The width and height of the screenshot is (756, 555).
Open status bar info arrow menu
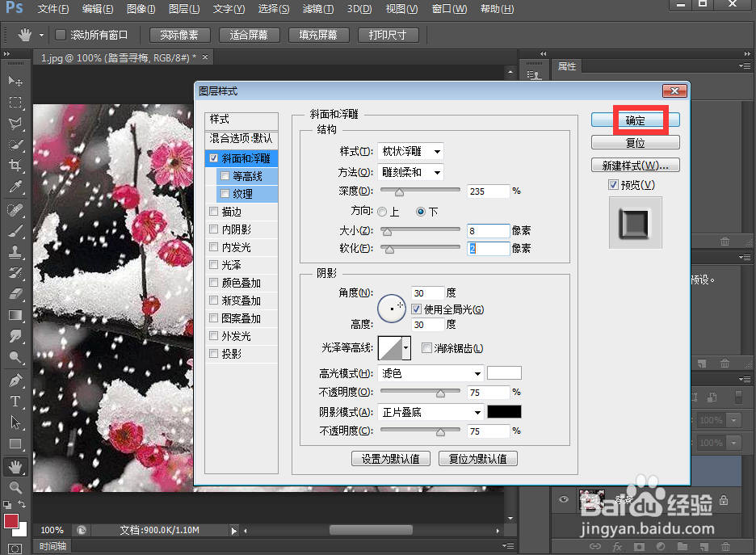tap(234, 531)
